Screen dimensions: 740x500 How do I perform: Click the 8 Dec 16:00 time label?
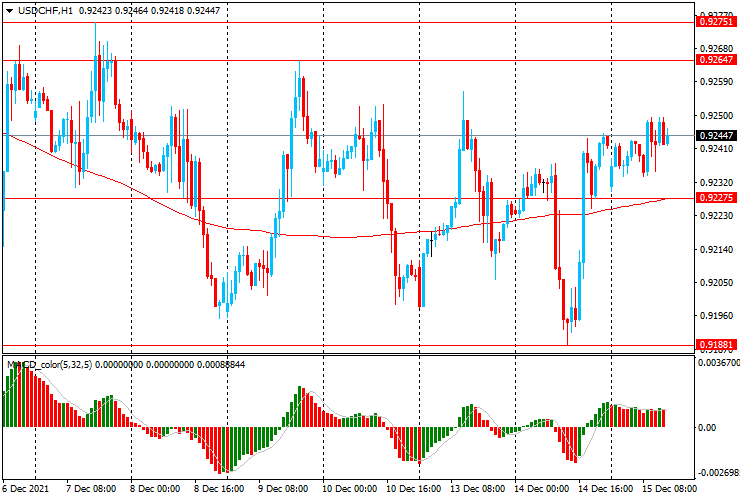pos(220,489)
